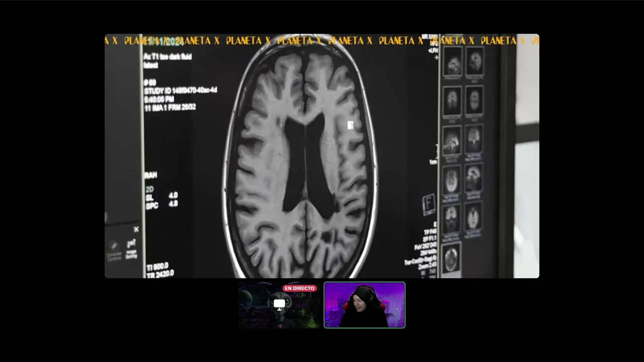The height and width of the screenshot is (362, 644).
Task: Select the alien avatar screen-share tile
Action: pos(279,305)
